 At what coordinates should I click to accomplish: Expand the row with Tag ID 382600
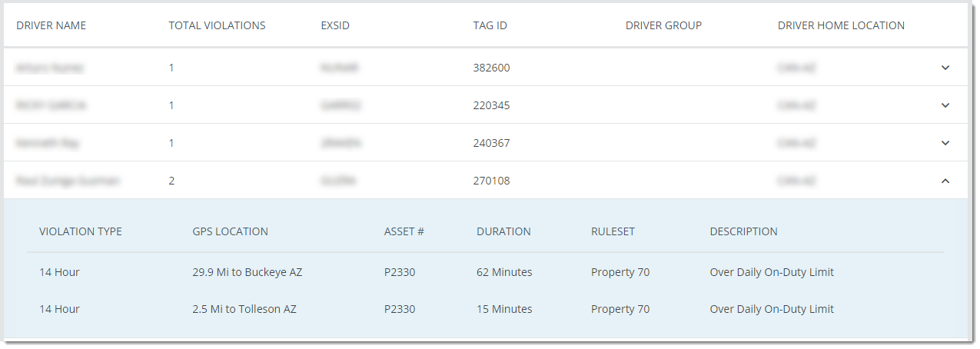tap(945, 68)
